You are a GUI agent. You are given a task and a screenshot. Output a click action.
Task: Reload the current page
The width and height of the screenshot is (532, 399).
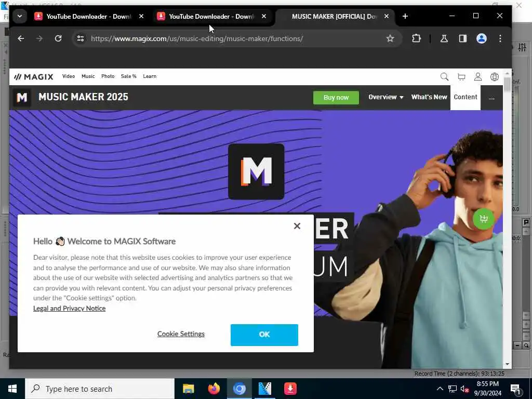coord(58,38)
